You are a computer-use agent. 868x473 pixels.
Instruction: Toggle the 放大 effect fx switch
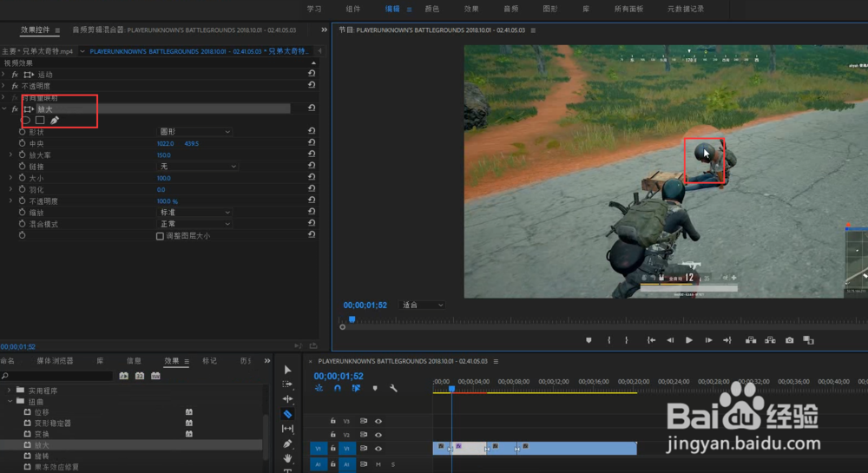15,109
